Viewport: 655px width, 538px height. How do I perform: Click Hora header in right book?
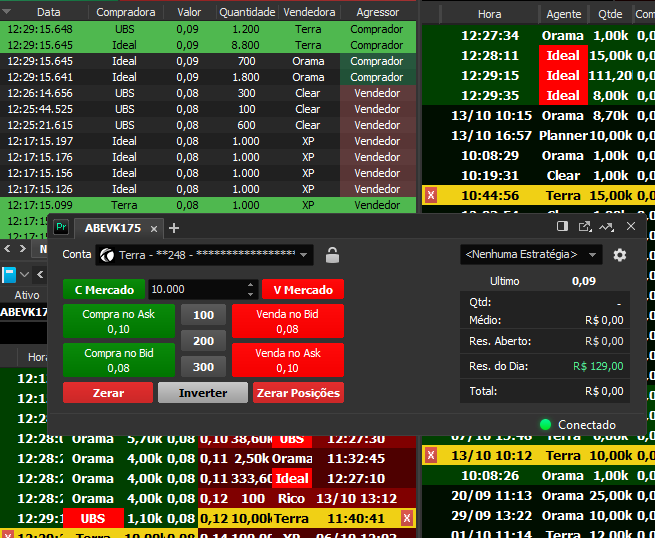pyautogui.click(x=489, y=14)
